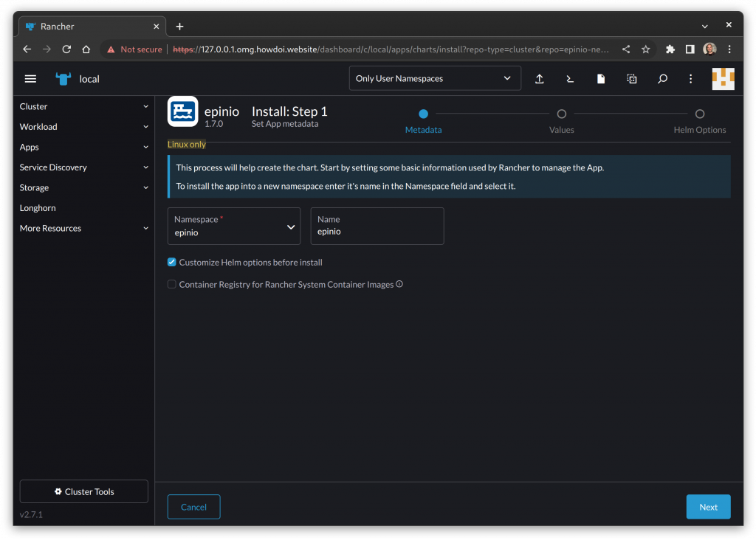756x540 pixels.
Task: Open the kubectl shell icon
Action: tap(570, 79)
